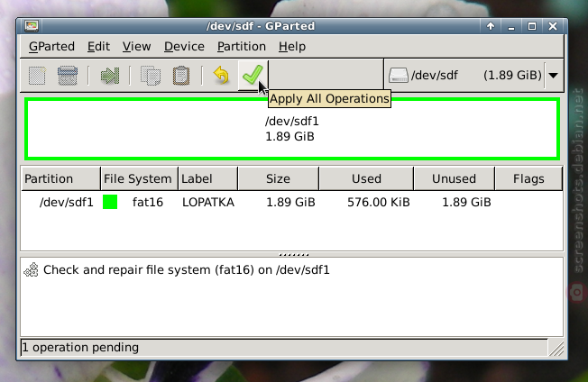
Task: Apply all operations with green checkmark
Action: pyautogui.click(x=253, y=76)
